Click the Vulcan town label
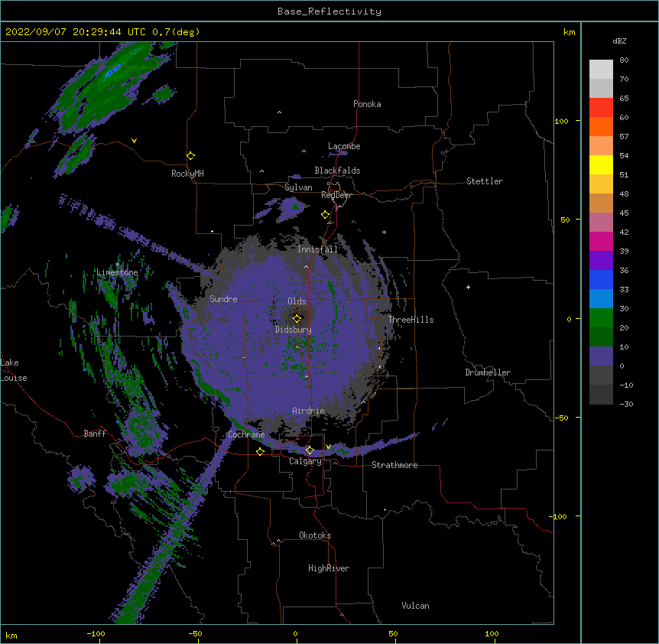Screen dimensions: 659x644 pos(415,606)
